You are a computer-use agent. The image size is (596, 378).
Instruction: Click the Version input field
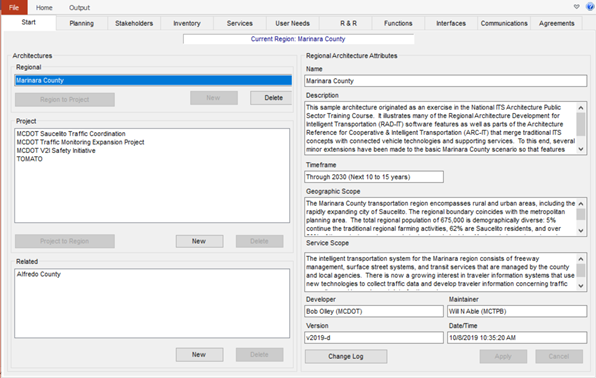pyautogui.click(x=374, y=338)
